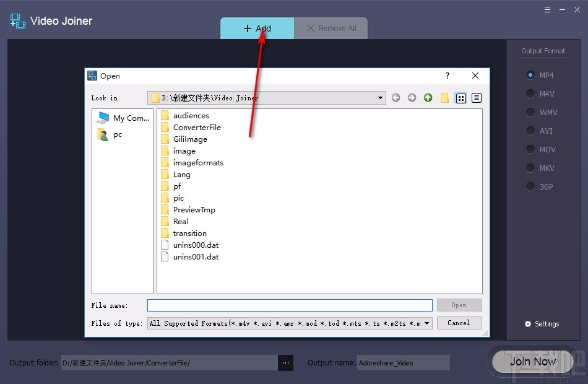This screenshot has height=384, width=588.
Task: Click the Join Now button
Action: 533,362
